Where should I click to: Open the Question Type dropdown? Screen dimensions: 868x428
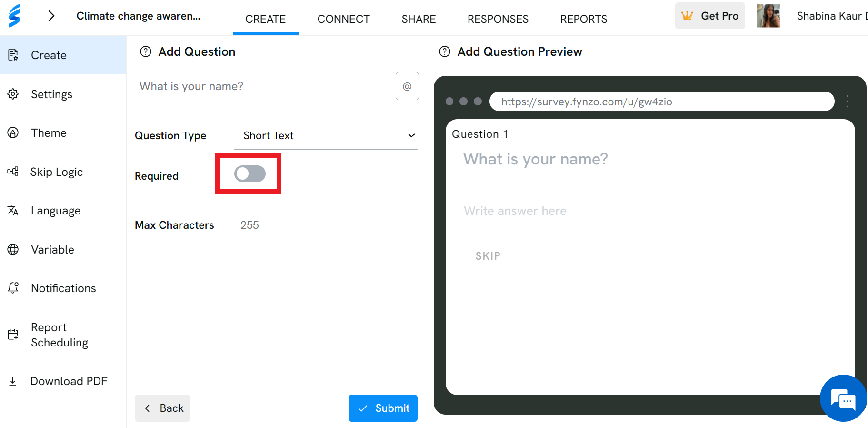click(326, 136)
